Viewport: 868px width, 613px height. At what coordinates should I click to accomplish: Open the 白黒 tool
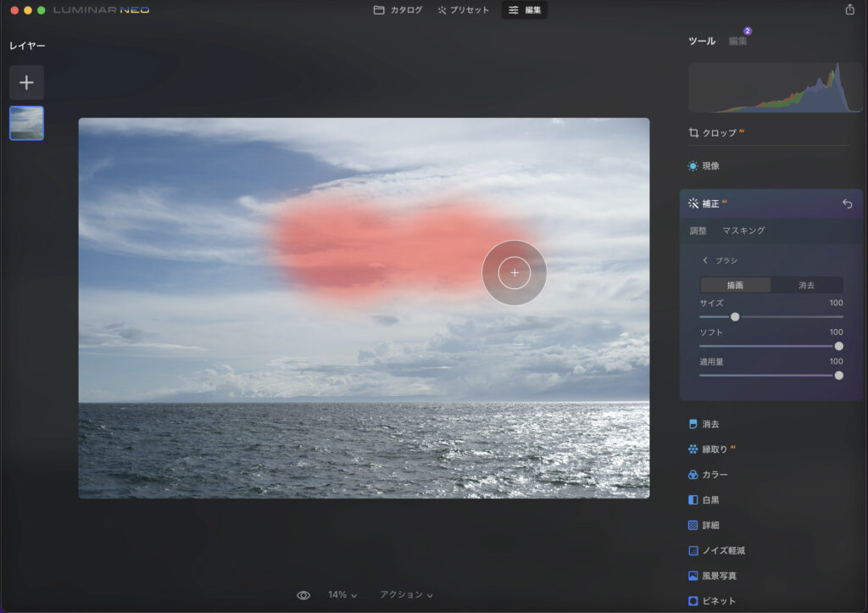click(711, 500)
